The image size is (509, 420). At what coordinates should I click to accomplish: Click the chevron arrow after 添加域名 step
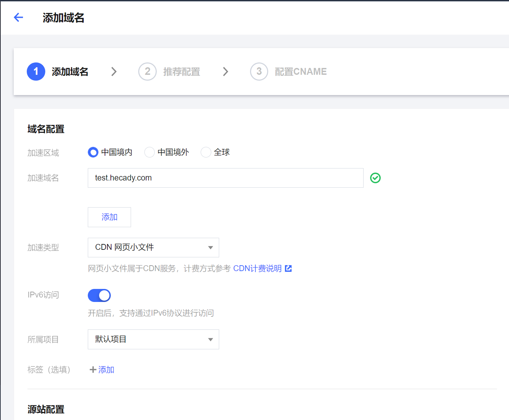(114, 71)
